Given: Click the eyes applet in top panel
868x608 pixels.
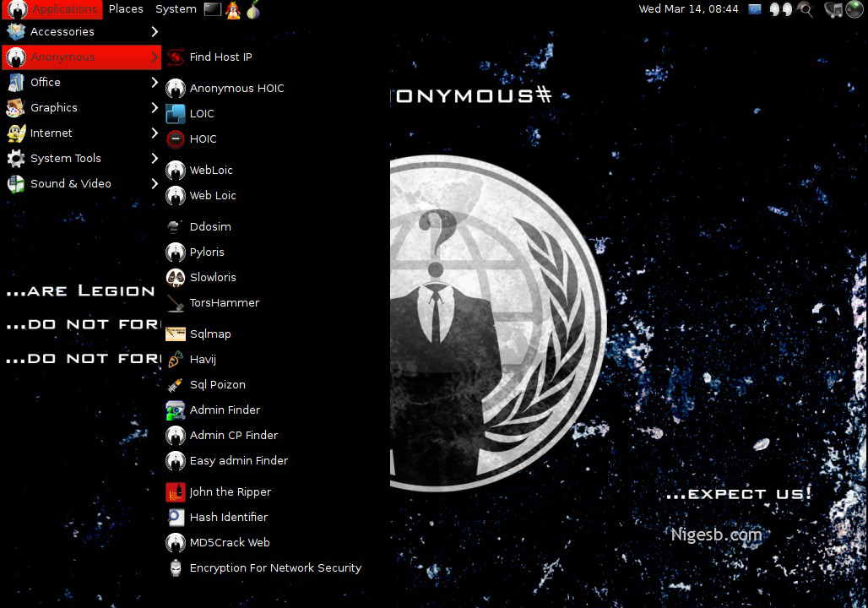Looking at the screenshot, I should (x=781, y=9).
